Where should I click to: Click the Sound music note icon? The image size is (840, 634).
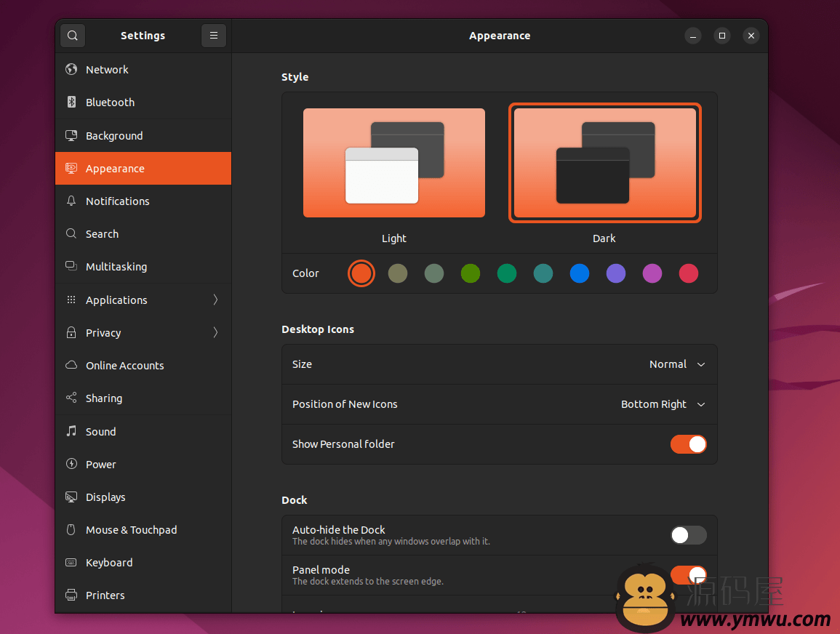tap(71, 431)
